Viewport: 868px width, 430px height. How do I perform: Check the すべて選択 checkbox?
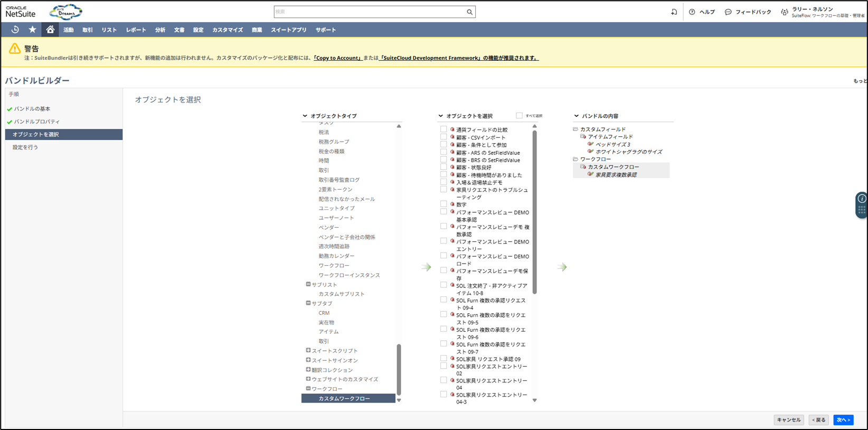click(520, 115)
